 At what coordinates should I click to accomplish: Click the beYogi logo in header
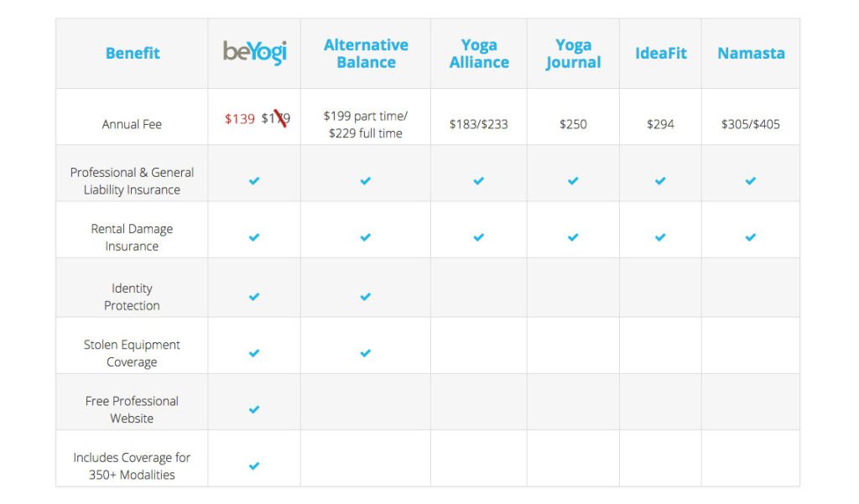pyautogui.click(x=254, y=53)
